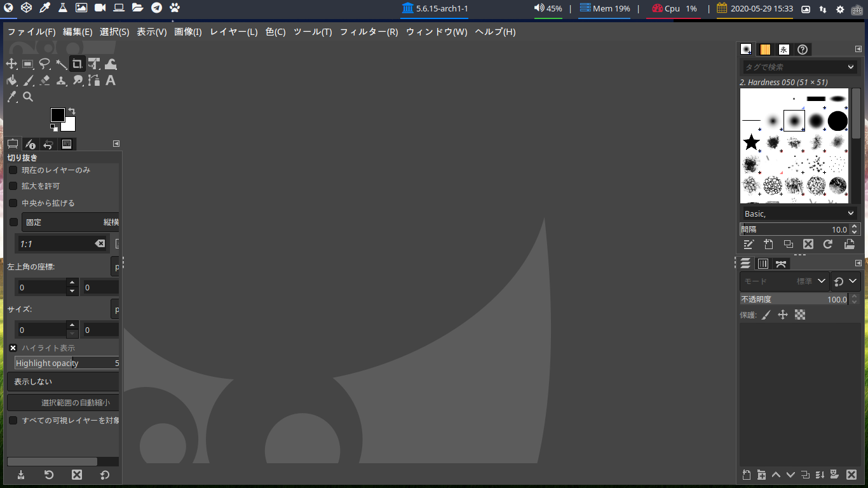Enable the 固定 aspect checkbox
This screenshot has height=488, width=868.
tap(13, 222)
